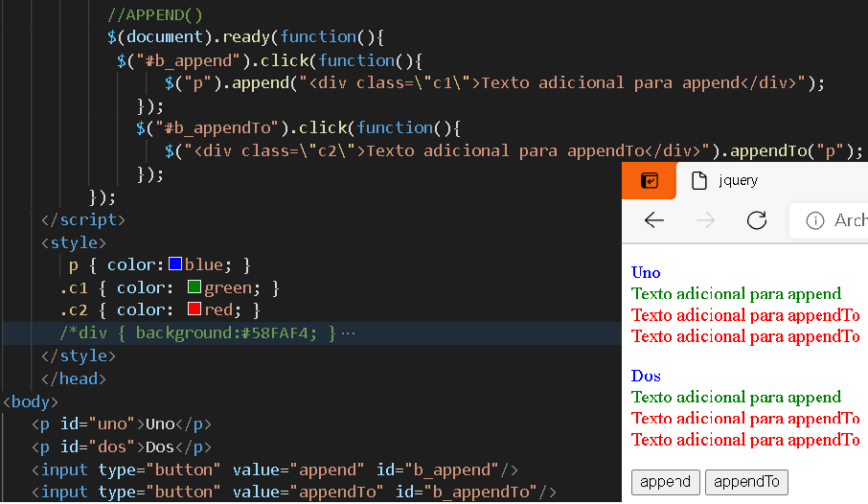Click the append button in browser
Screen dimensions: 868x504
[x=666, y=482]
